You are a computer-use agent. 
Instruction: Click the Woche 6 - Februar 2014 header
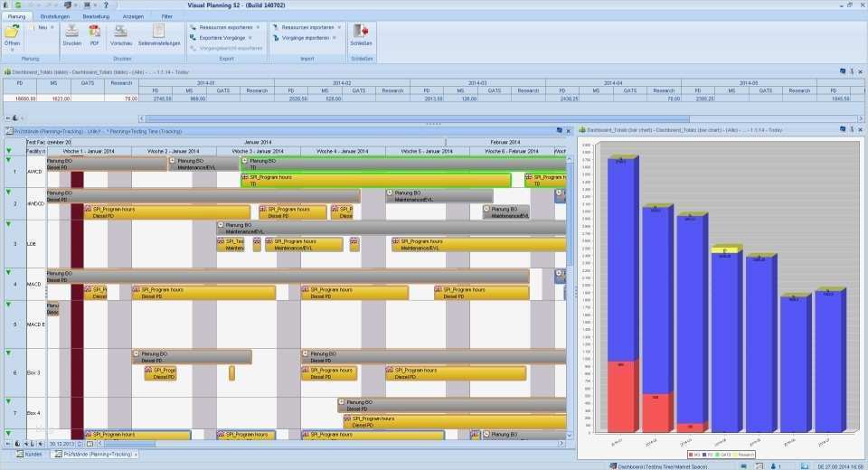point(512,151)
